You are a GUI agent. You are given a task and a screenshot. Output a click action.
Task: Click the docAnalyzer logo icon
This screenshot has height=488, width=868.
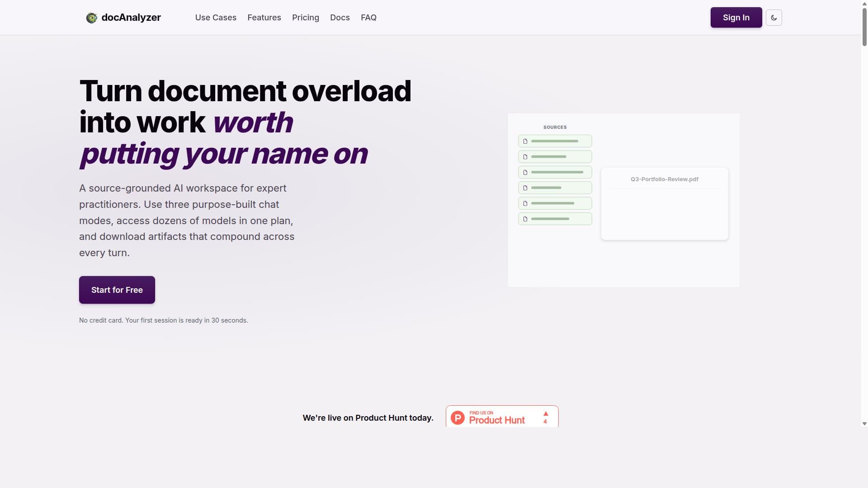point(92,18)
